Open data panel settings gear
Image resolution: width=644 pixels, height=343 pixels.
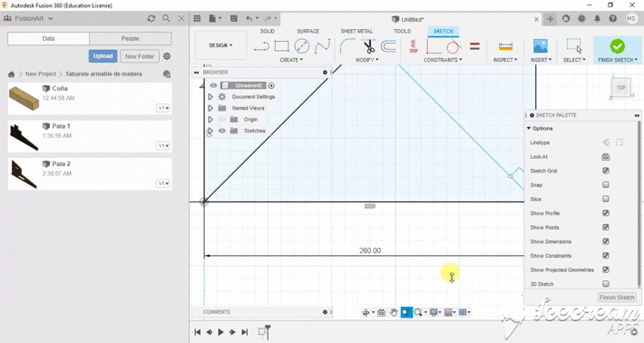click(167, 56)
